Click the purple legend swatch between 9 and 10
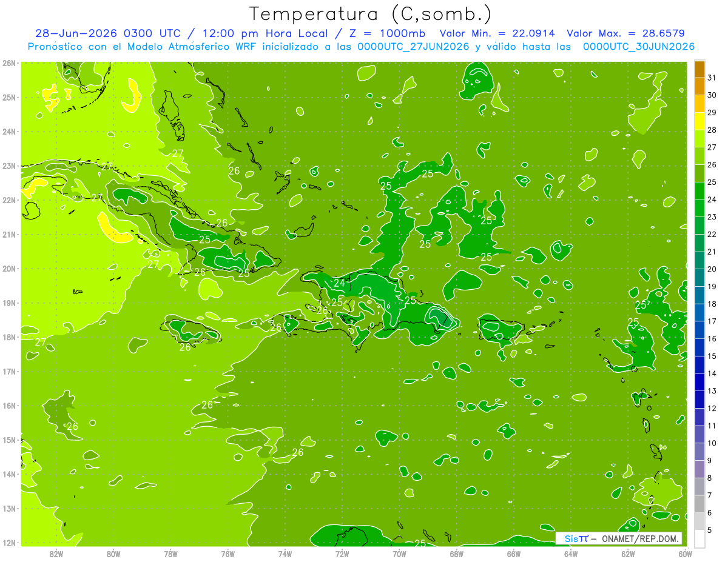The image size is (728, 562). pos(699,452)
